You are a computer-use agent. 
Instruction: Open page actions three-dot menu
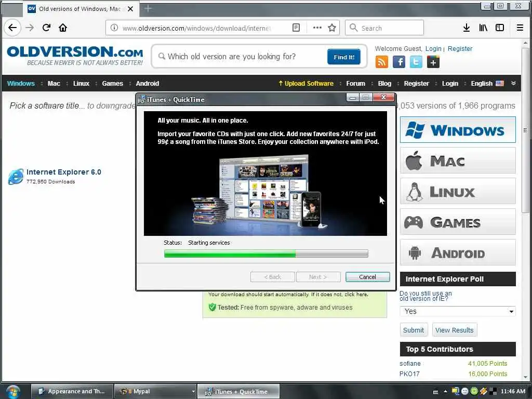click(317, 28)
